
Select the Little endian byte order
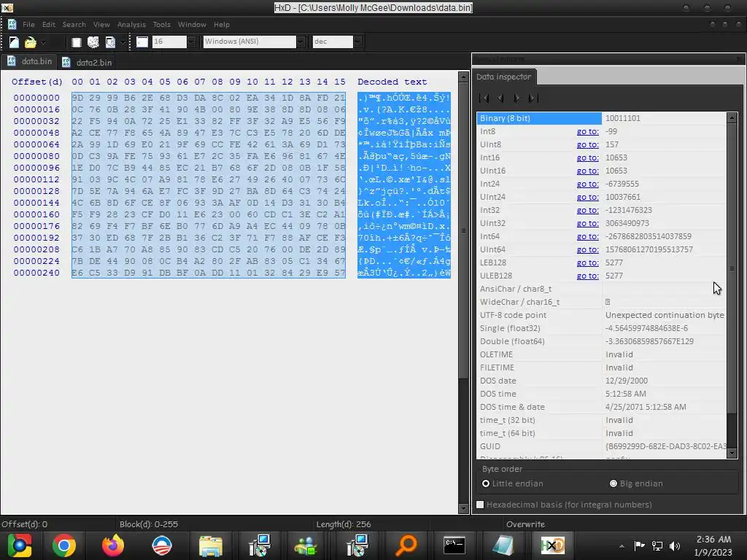(x=512, y=483)
